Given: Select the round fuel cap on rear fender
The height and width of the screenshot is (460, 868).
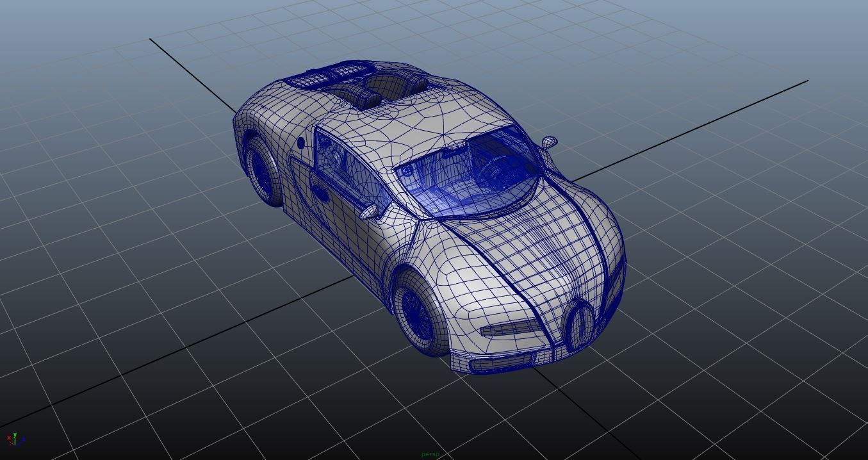Looking at the screenshot, I should (x=300, y=144).
